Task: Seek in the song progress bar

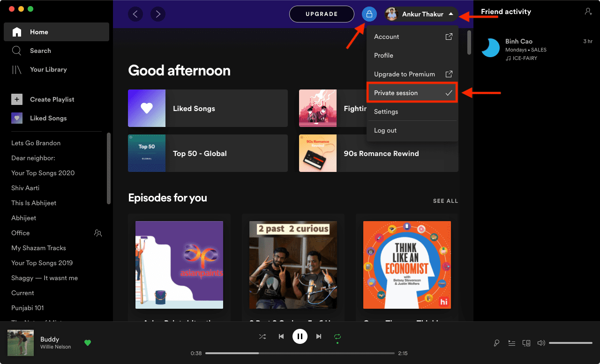Action: click(300, 353)
